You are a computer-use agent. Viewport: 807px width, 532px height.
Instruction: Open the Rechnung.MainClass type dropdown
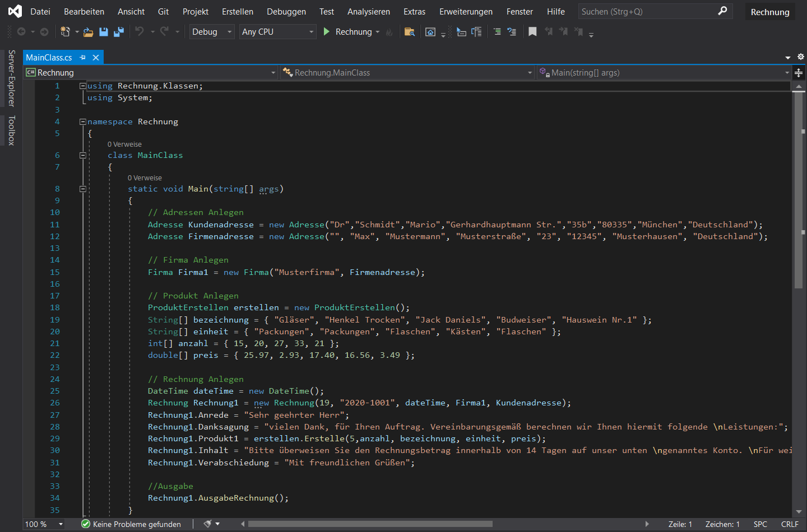coord(407,73)
